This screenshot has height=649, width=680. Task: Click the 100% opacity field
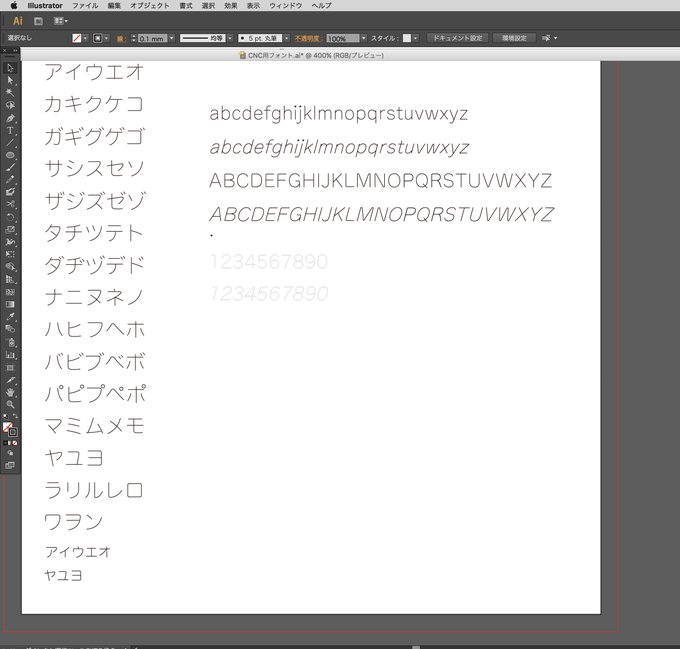pos(343,38)
